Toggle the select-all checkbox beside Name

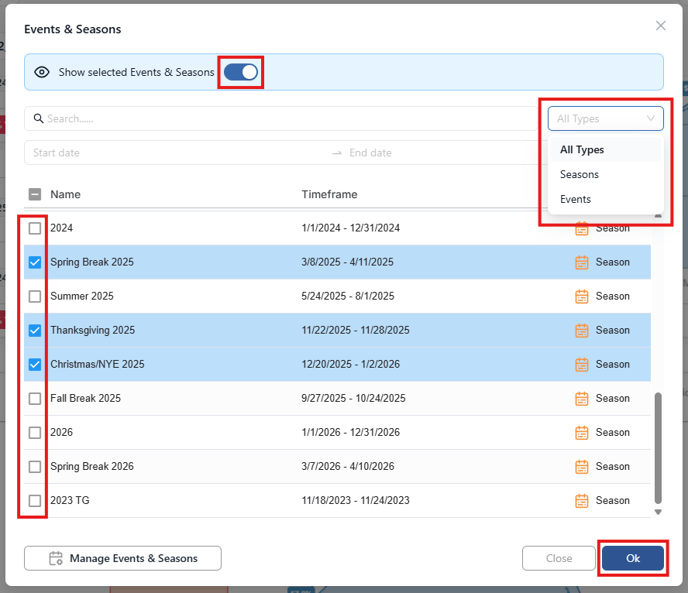coord(35,194)
